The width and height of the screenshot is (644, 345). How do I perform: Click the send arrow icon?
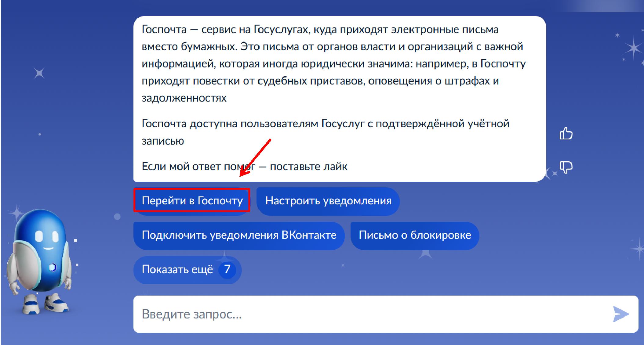[620, 314]
